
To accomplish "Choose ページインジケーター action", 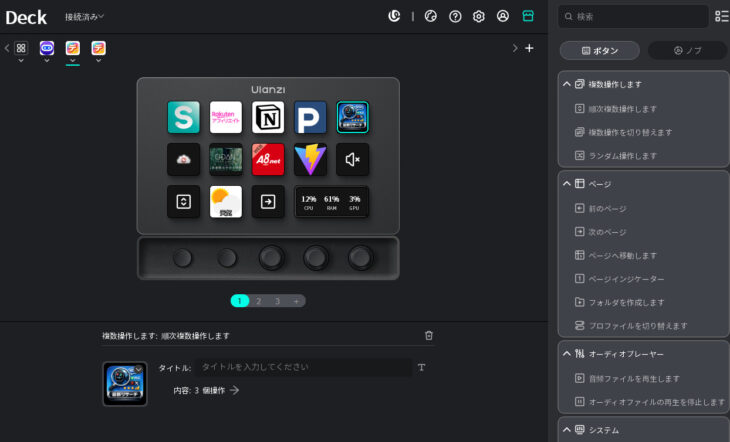I will [620, 279].
